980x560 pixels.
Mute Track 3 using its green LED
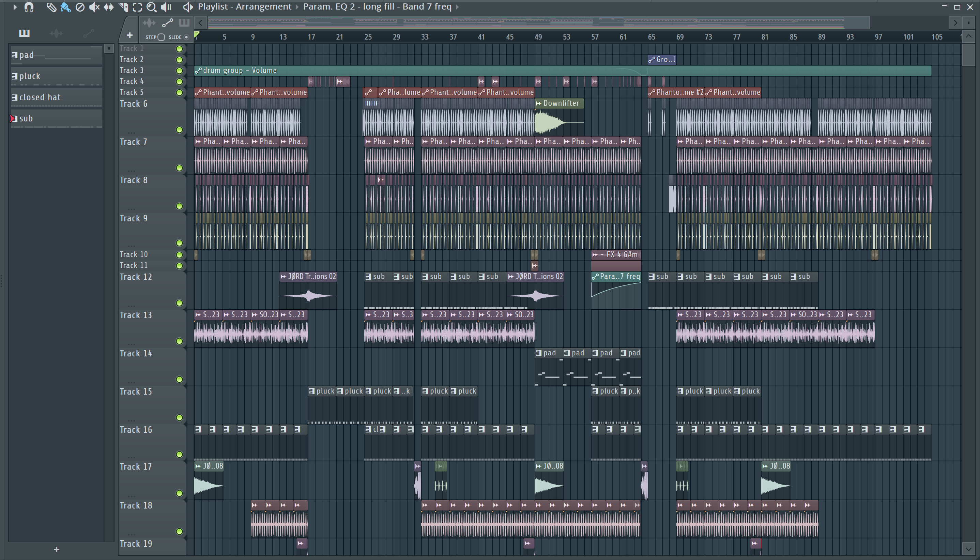point(179,71)
